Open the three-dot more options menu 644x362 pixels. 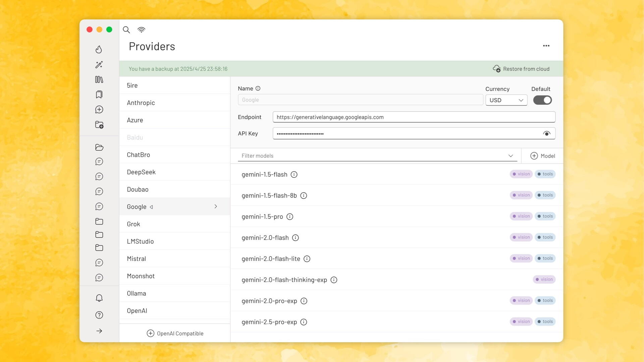(546, 46)
